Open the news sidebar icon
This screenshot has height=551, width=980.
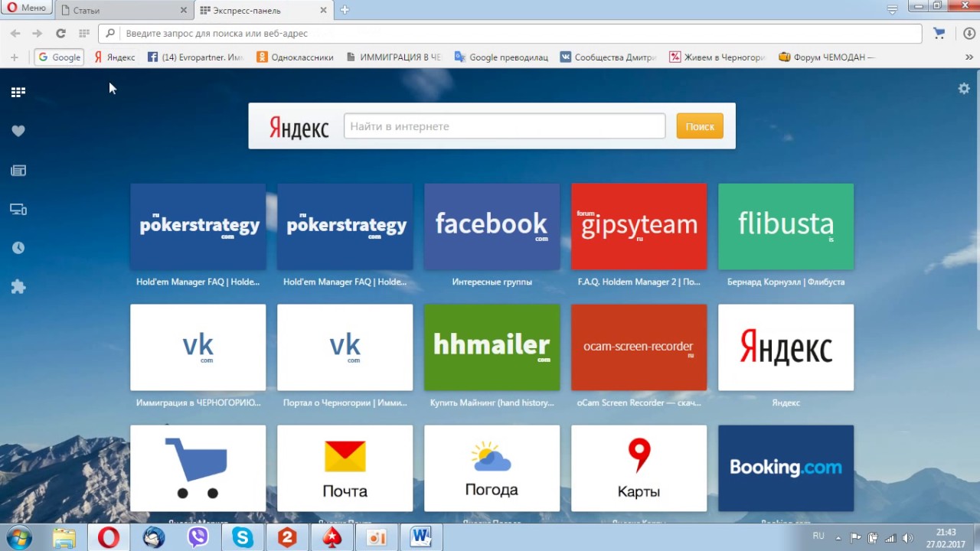18,171
